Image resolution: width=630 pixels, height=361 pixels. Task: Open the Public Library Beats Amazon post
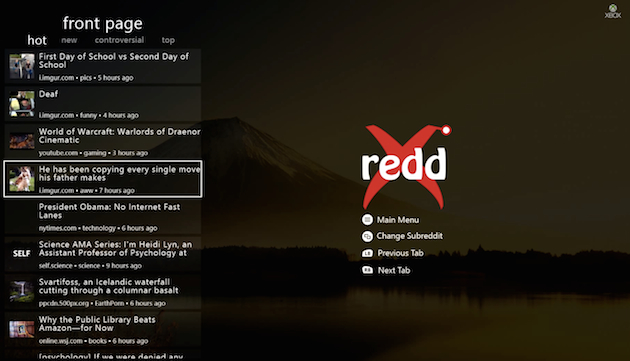(x=103, y=330)
